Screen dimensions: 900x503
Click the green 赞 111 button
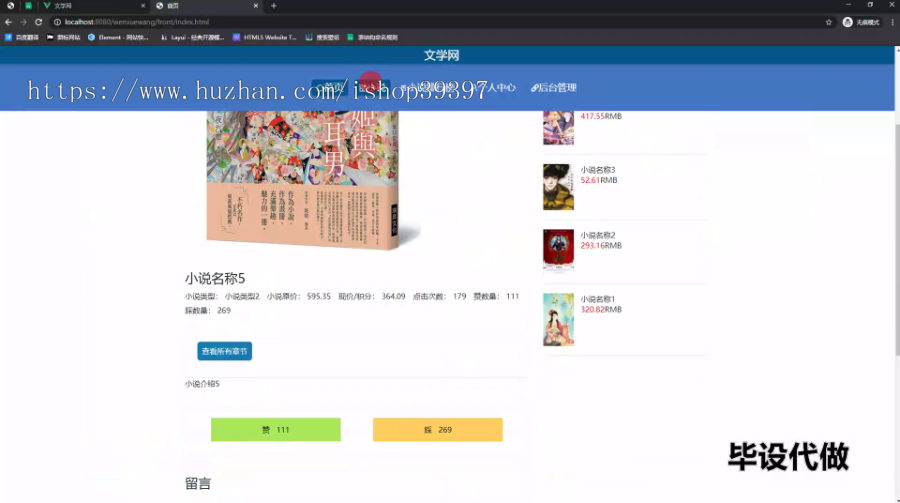276,430
